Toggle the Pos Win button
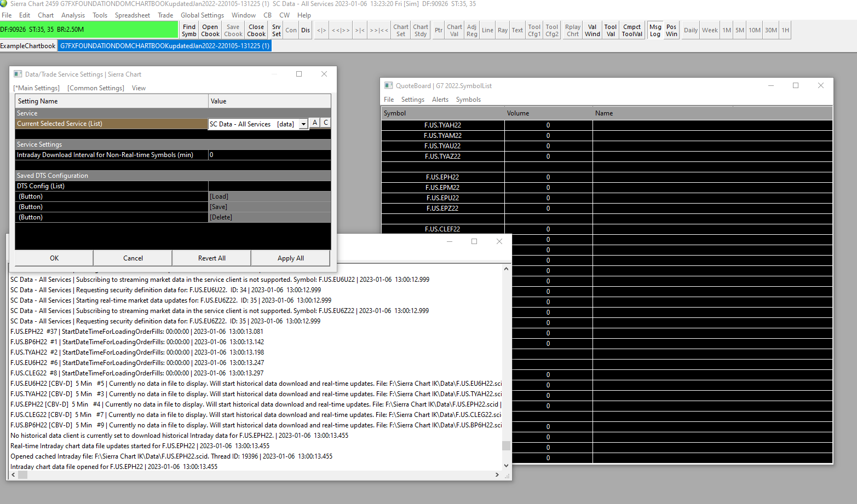Image resolution: width=857 pixels, height=504 pixels. point(671,31)
